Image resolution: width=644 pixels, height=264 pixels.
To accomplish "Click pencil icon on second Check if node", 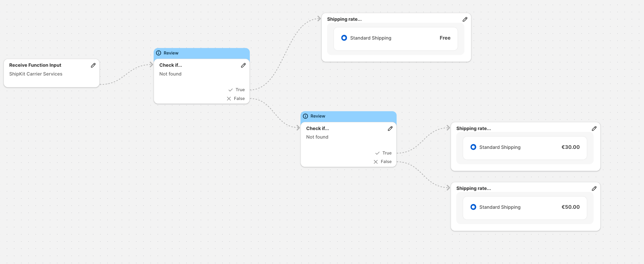I will pyautogui.click(x=390, y=129).
